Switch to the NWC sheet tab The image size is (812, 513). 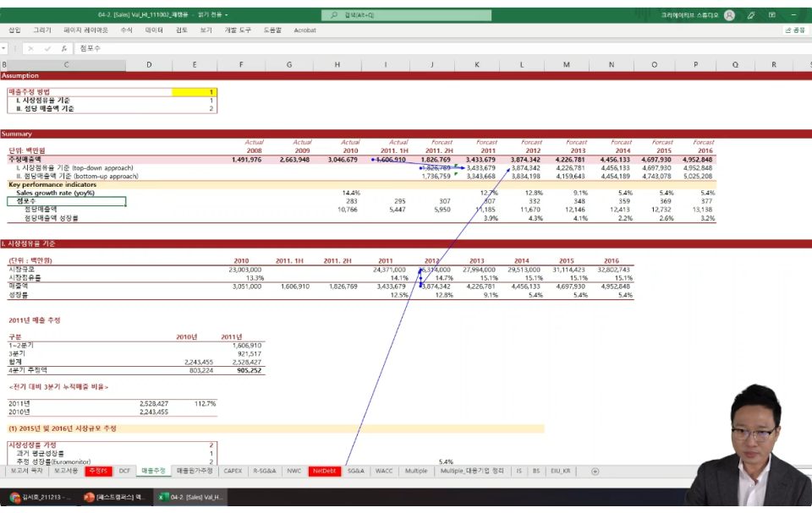pos(294,471)
